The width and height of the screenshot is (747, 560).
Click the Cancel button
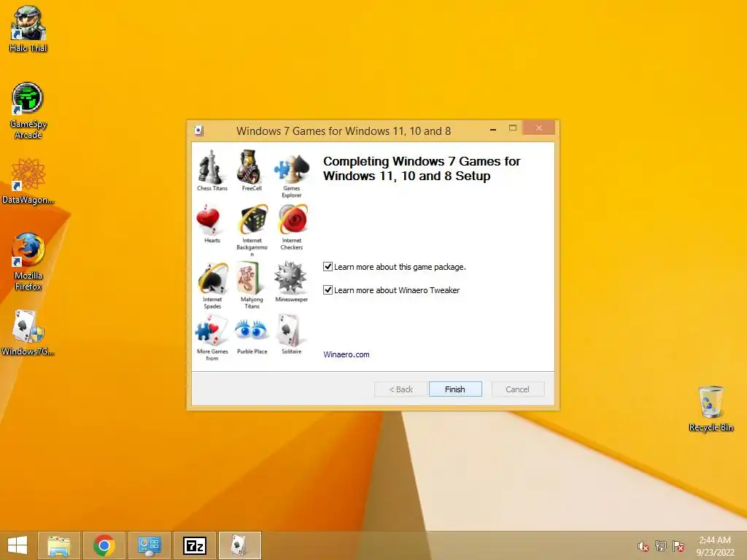[517, 389]
